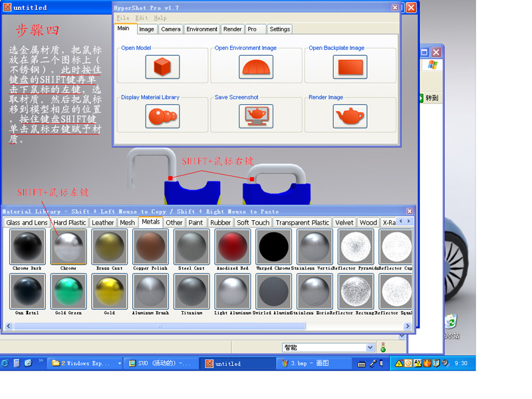
Task: Display Material Library spheres icon
Action: tap(162, 116)
